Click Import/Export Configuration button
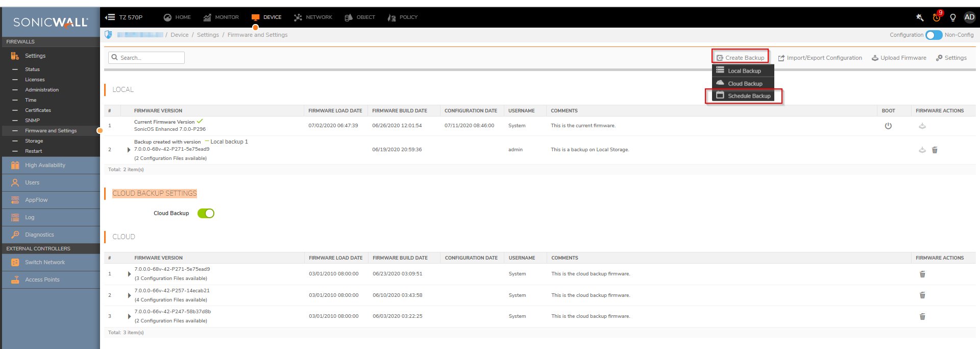The image size is (980, 349). 820,58
